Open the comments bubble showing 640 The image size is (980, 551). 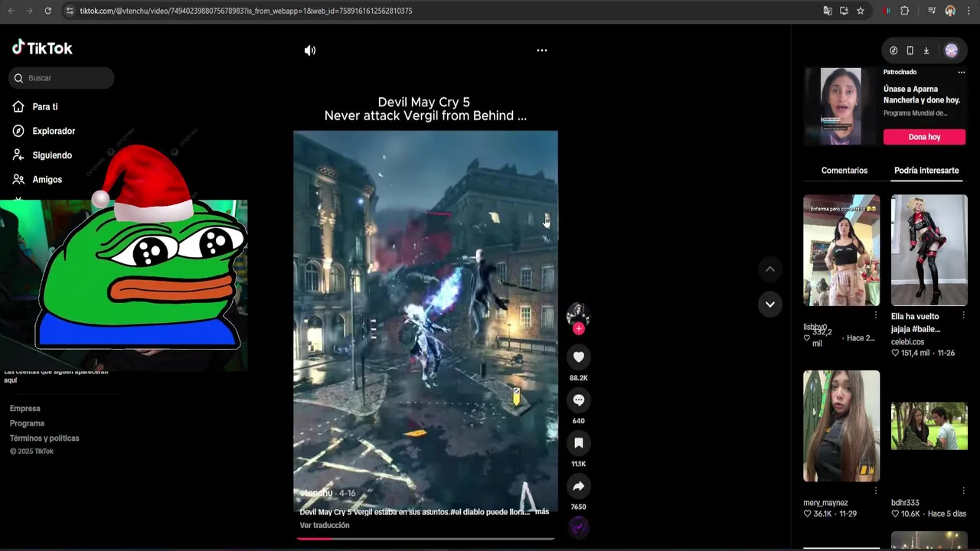click(x=579, y=400)
